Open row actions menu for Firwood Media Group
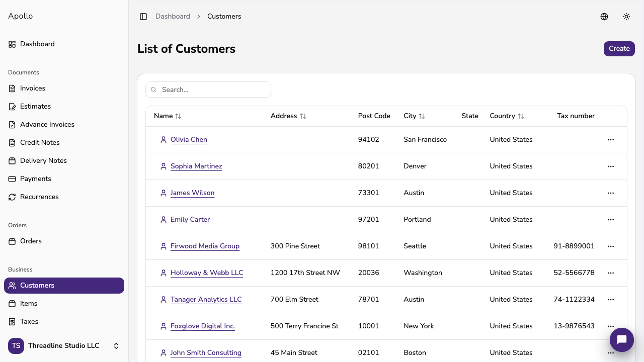The image size is (644, 362). pyautogui.click(x=611, y=246)
